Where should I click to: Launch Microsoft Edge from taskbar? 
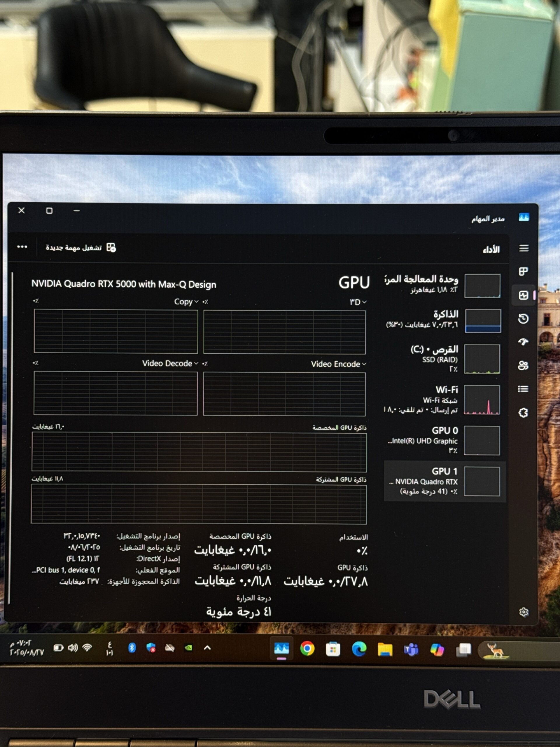point(359,649)
